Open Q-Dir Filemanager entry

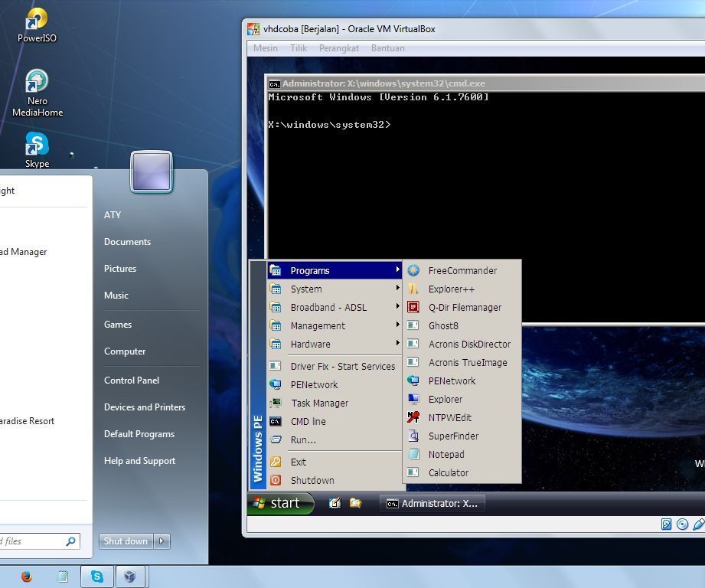point(462,308)
